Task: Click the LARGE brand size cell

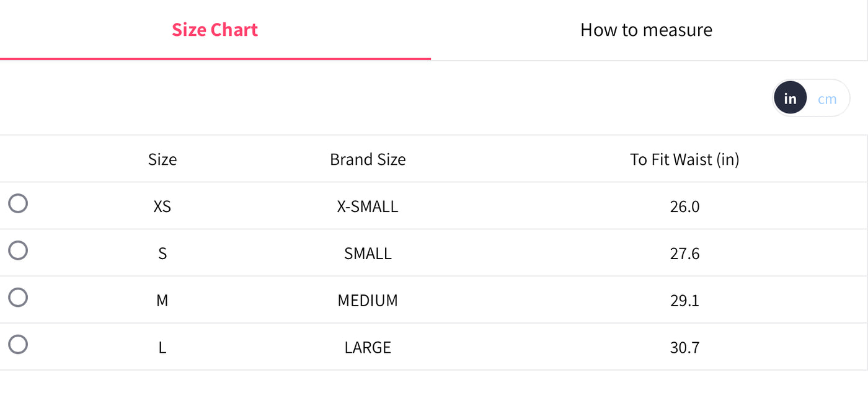Action: (x=368, y=347)
